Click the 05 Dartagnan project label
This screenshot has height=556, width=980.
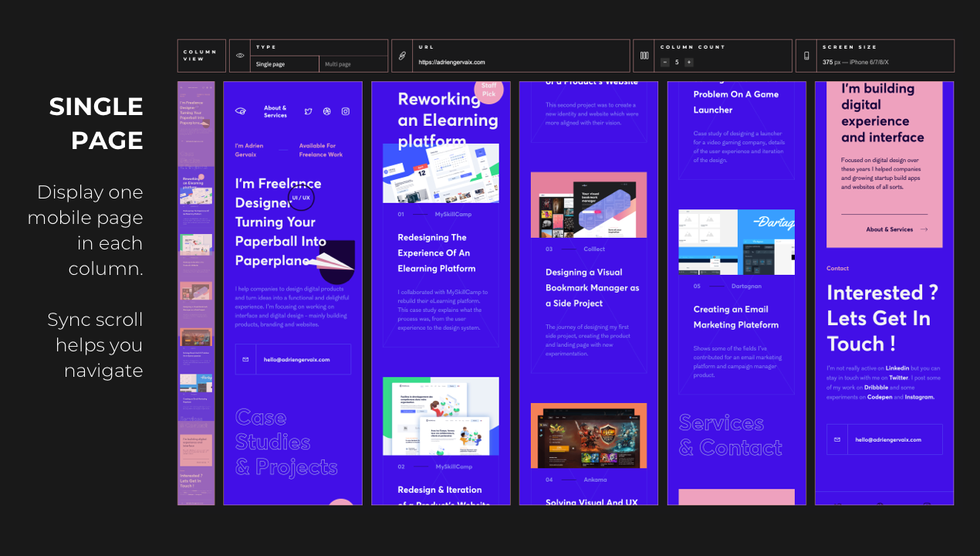click(x=728, y=286)
